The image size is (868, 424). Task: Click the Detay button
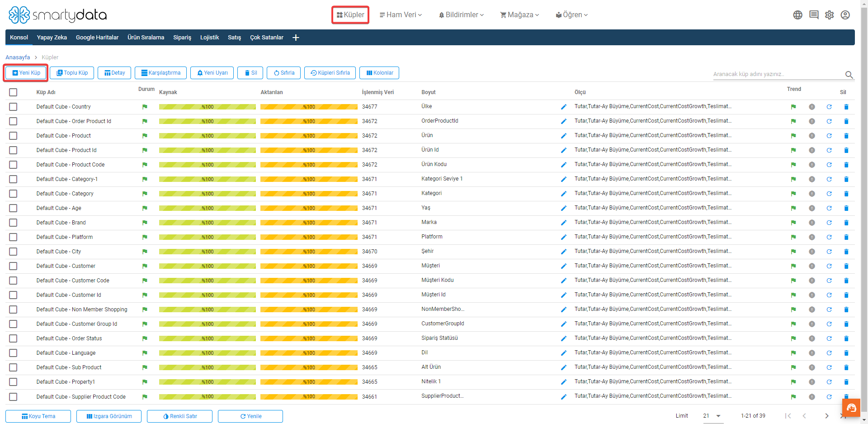pos(114,73)
